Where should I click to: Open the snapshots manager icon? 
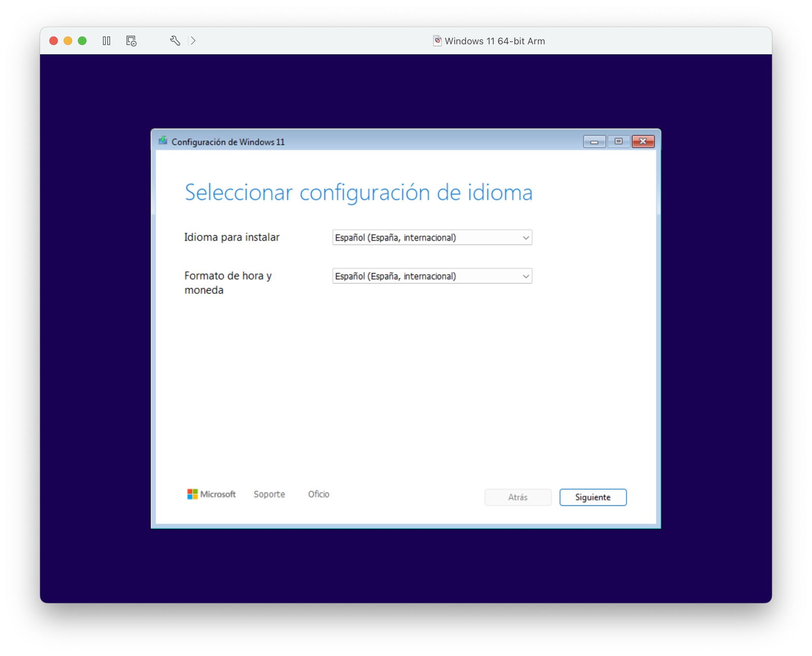click(131, 41)
